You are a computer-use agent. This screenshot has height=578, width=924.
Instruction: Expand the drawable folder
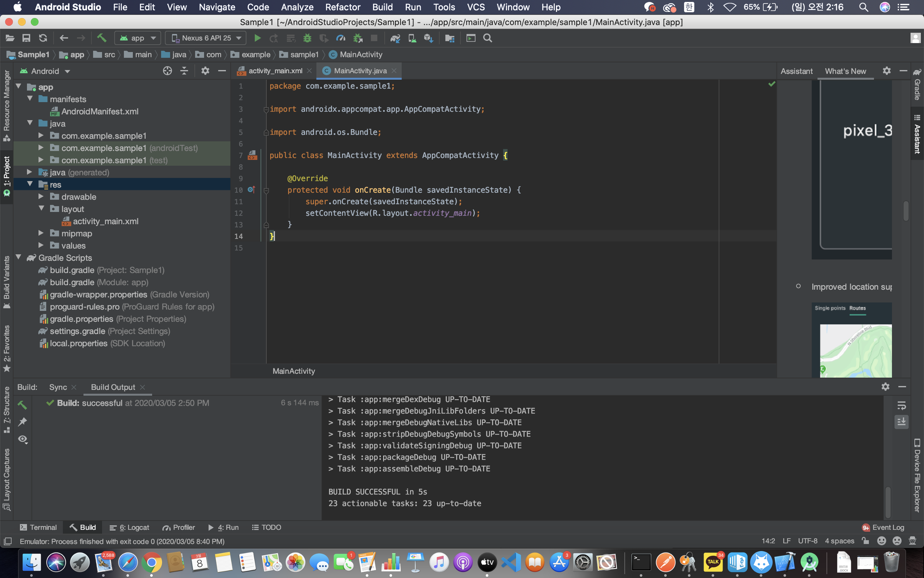(x=41, y=197)
